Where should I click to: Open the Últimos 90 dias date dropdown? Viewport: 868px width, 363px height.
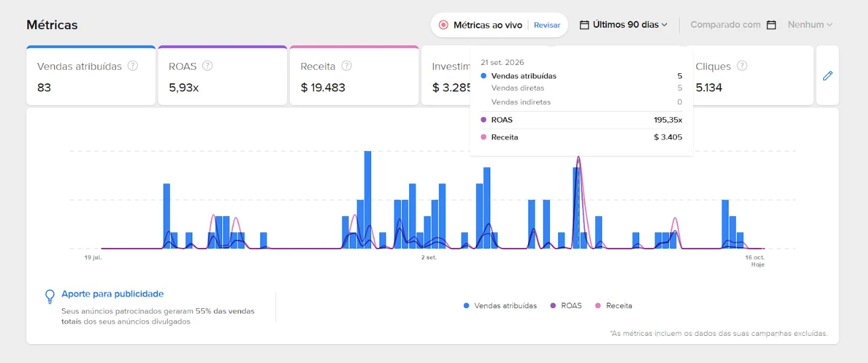(x=624, y=24)
